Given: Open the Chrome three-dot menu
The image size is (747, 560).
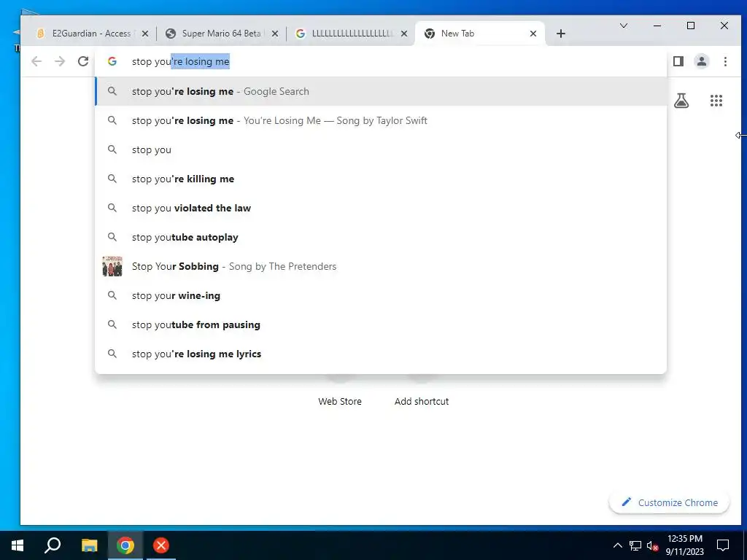Looking at the screenshot, I should click(725, 61).
